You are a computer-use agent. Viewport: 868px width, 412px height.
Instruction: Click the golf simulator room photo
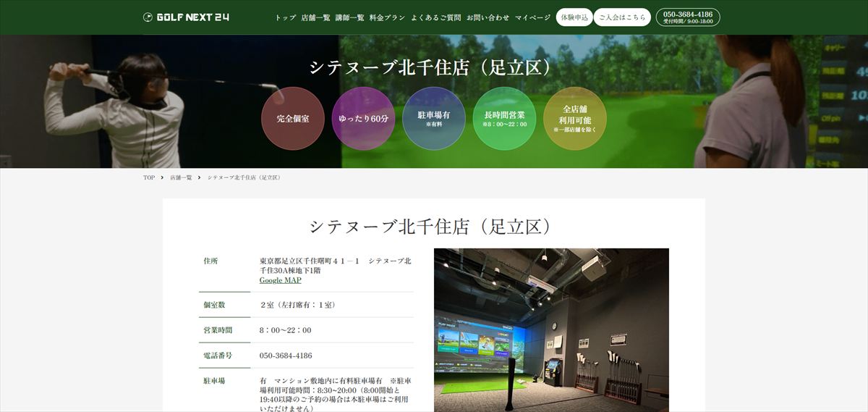(x=551, y=330)
